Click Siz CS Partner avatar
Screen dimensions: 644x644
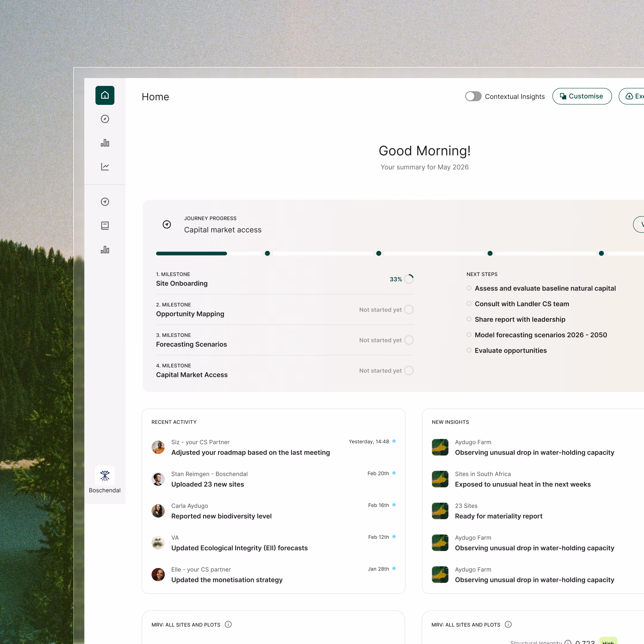[x=158, y=447]
